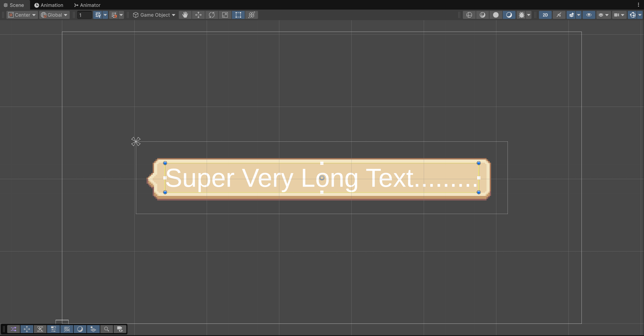
Task: Choose wireframe draw mode globe icon
Action: [469, 15]
